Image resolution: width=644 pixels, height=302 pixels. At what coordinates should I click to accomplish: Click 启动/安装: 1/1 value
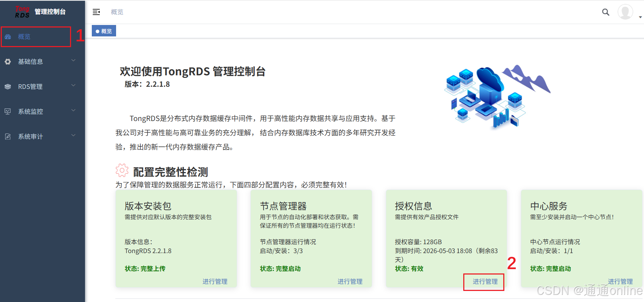pos(552,251)
